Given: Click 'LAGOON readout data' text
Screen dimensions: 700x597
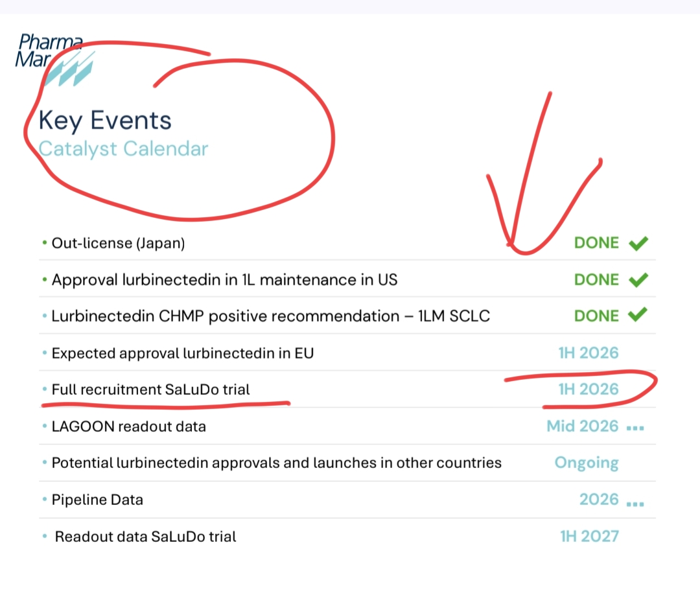Looking at the screenshot, I should [129, 427].
